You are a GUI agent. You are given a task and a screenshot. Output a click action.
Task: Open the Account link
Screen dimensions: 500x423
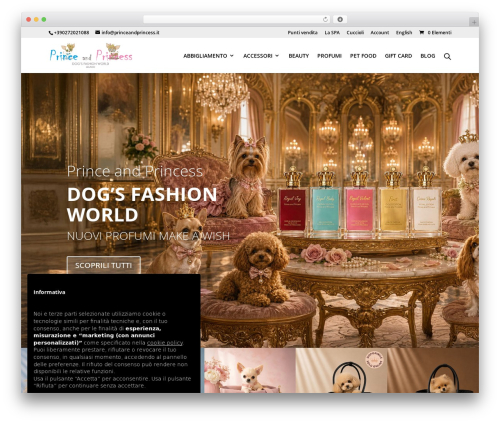tap(380, 33)
